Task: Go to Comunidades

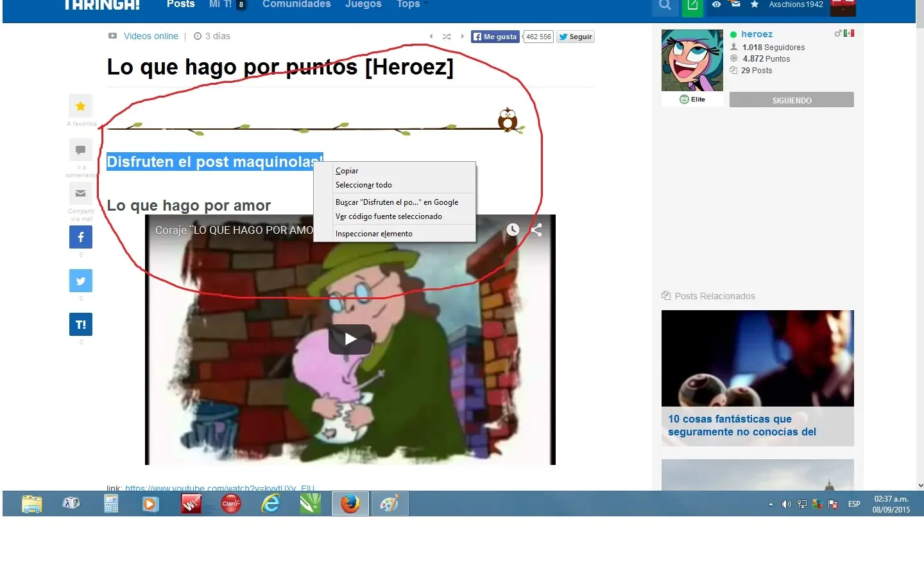Action: tap(296, 4)
